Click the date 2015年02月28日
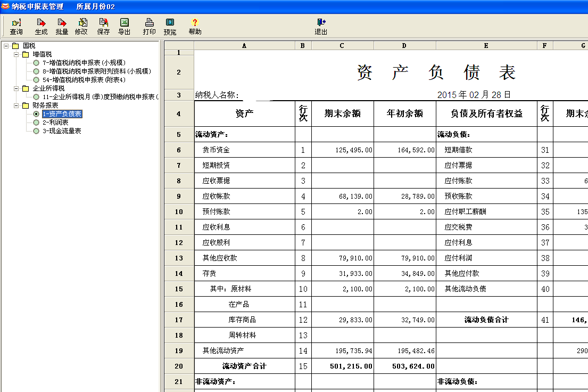The height and width of the screenshot is (392, 588). pos(474,95)
